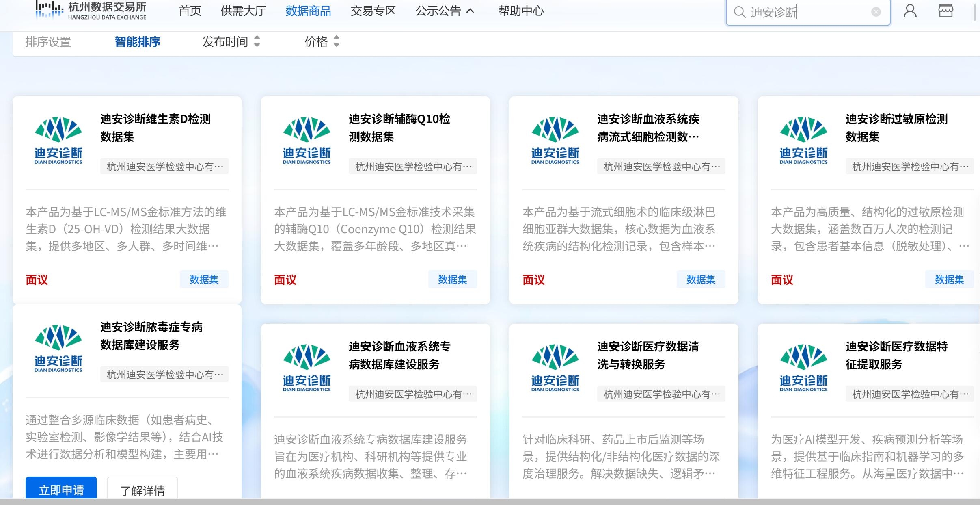The height and width of the screenshot is (505, 980).
Task: Click 面议 price on 辅酶Q10 card
Action: [285, 280]
